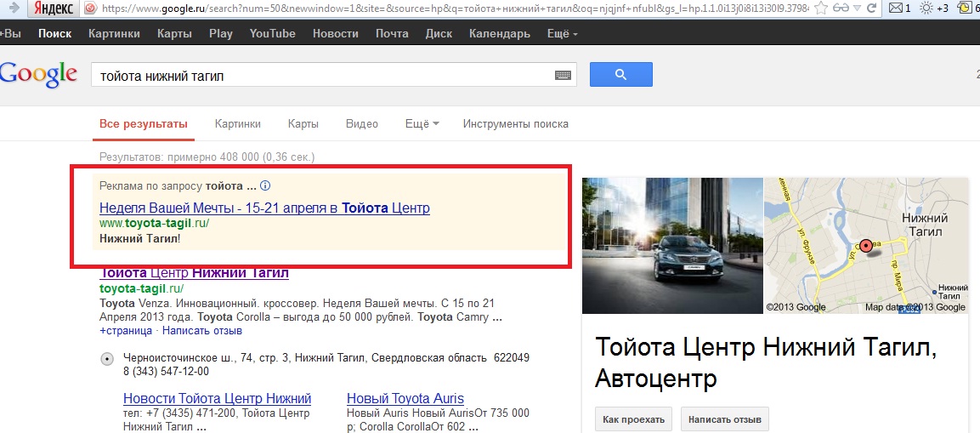Click Написать отзыв link under the result
The height and width of the screenshot is (433, 980).
click(202, 330)
